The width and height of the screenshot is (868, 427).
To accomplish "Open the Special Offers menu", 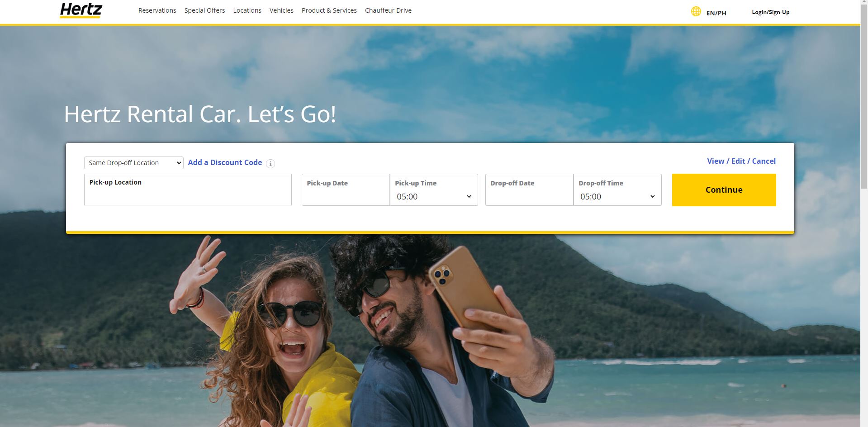I will tap(204, 10).
